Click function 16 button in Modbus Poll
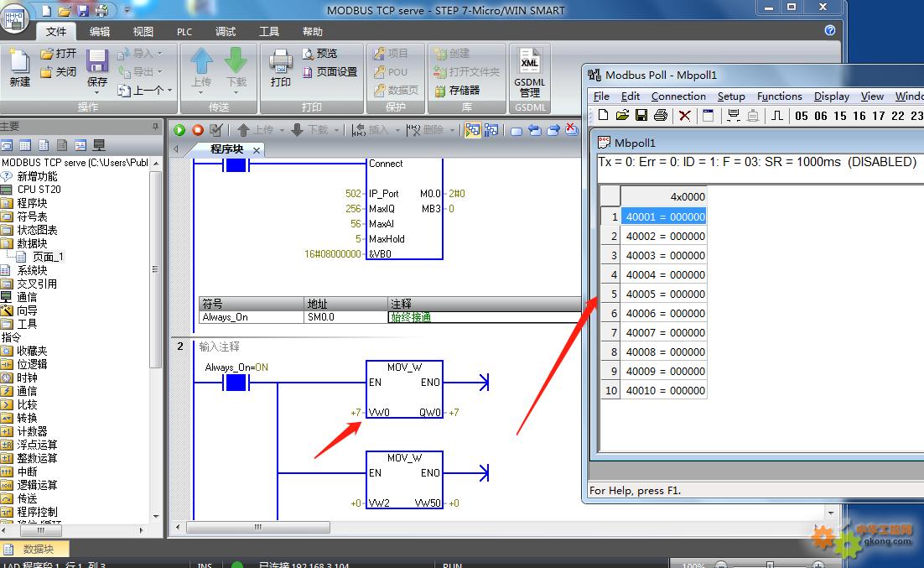Viewport: 924px width, 568px height. (x=859, y=116)
